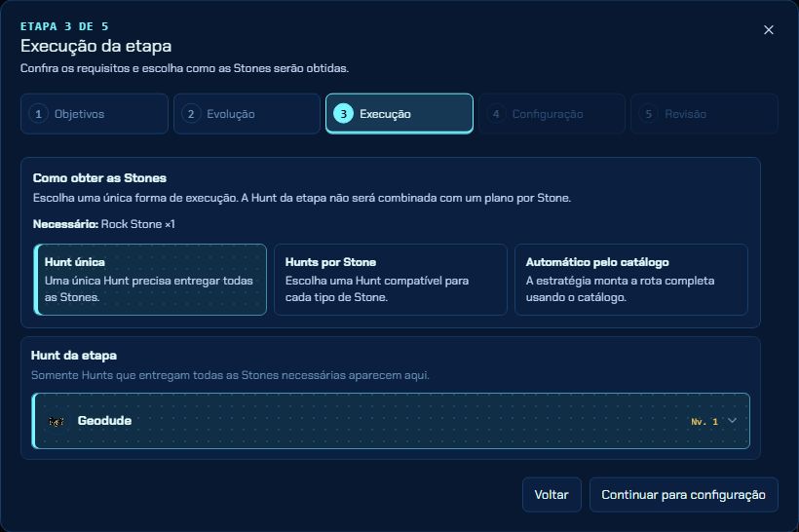Open the Revisão step tab
799x532 pixels.
coord(704,114)
